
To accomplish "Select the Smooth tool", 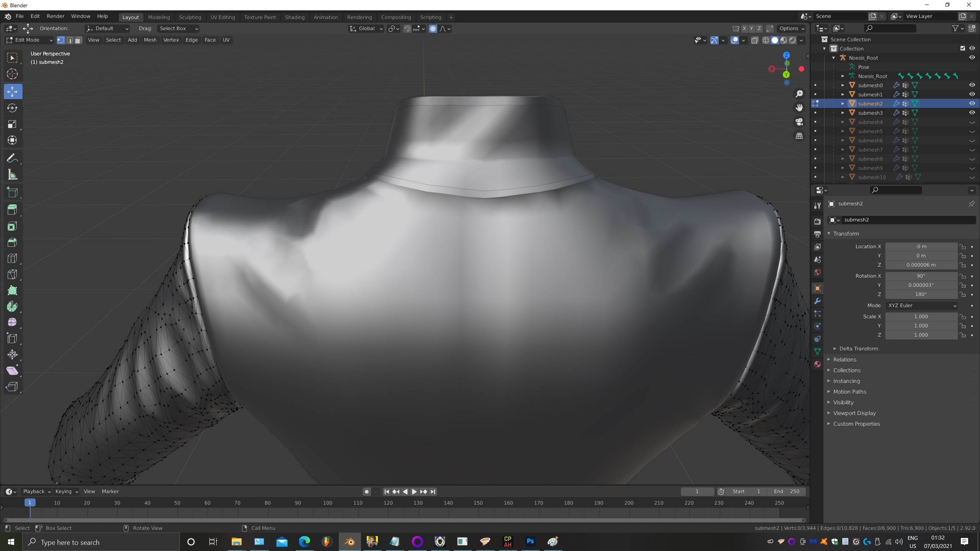I will [12, 322].
